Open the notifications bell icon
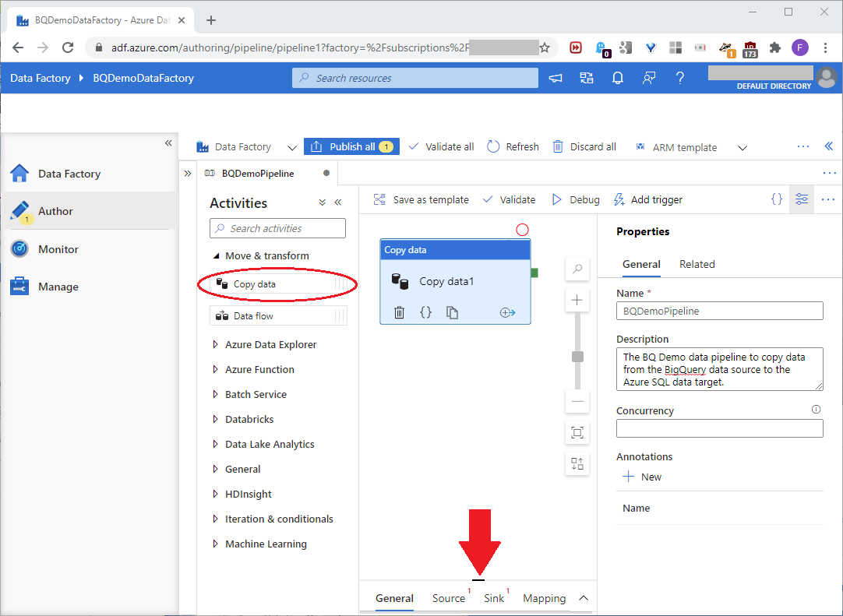843x616 pixels. point(618,79)
